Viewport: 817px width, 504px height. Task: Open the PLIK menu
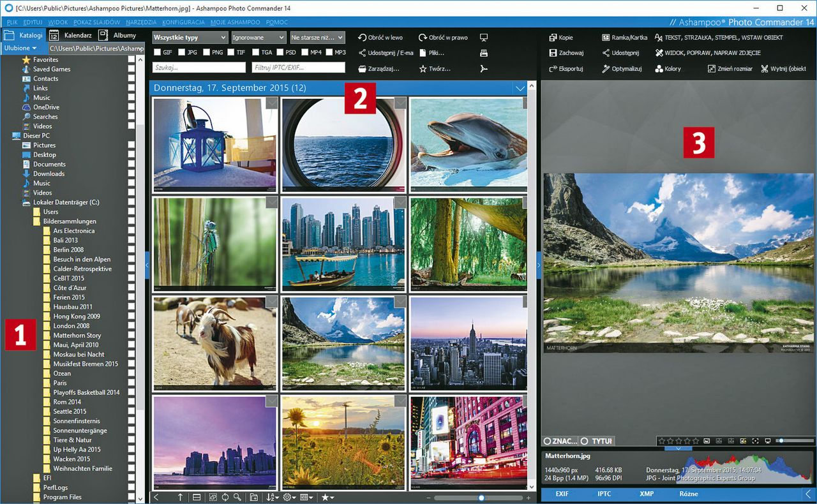coord(12,22)
